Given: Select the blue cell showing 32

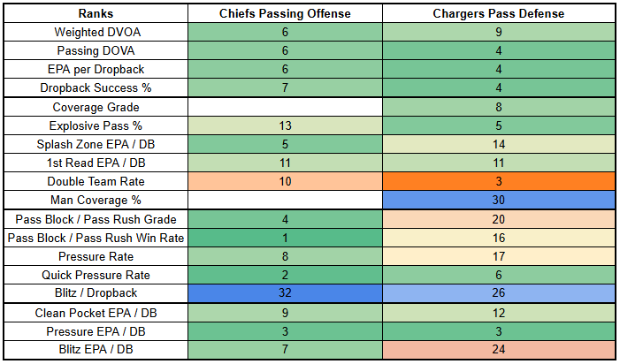Looking at the screenshot, I should tap(285, 293).
